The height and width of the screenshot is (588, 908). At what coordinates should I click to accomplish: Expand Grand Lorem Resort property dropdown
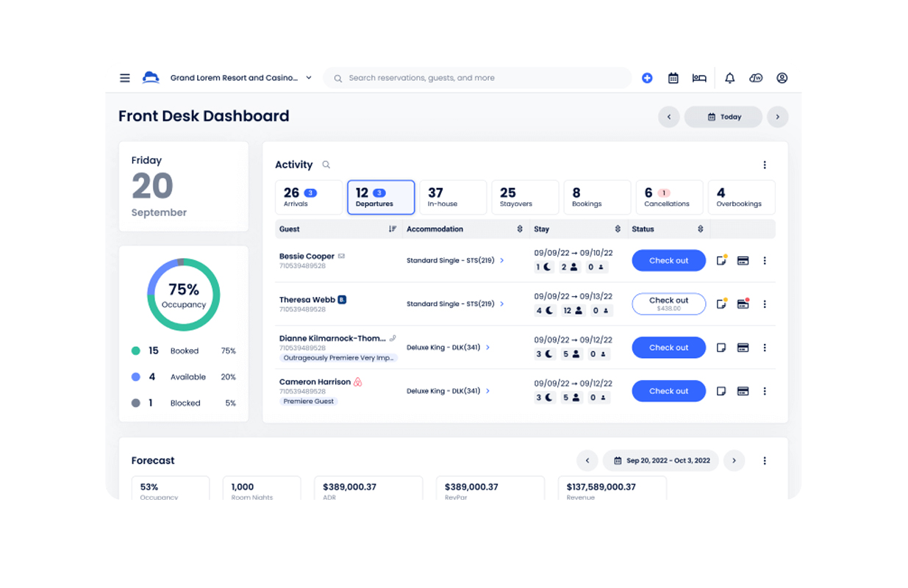point(309,78)
